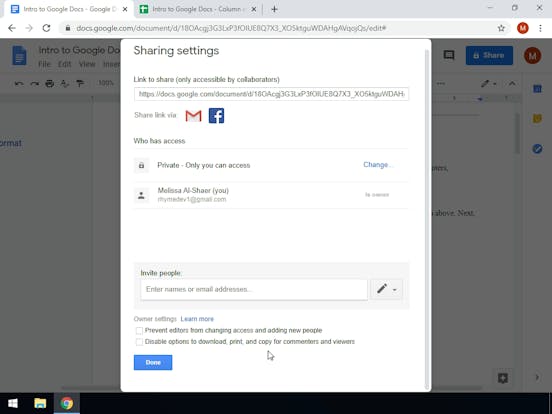Click the Done button
This screenshot has height=414, width=552.
(153, 362)
